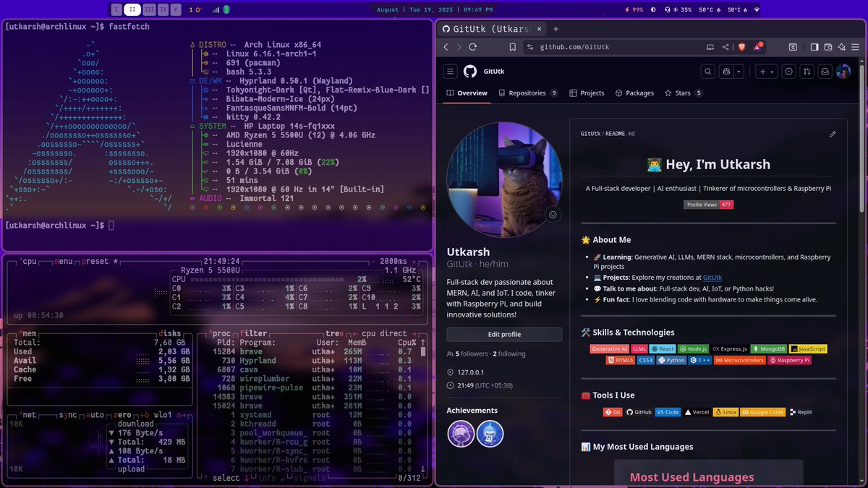Bookmark this page in Brave
868x488 pixels.
pyautogui.click(x=512, y=47)
